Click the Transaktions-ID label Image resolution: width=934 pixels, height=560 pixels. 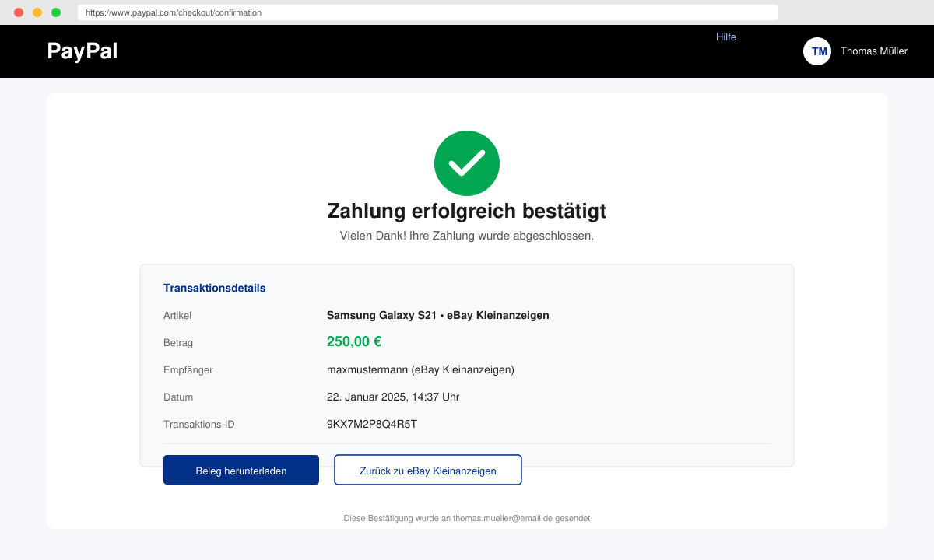pyautogui.click(x=199, y=425)
